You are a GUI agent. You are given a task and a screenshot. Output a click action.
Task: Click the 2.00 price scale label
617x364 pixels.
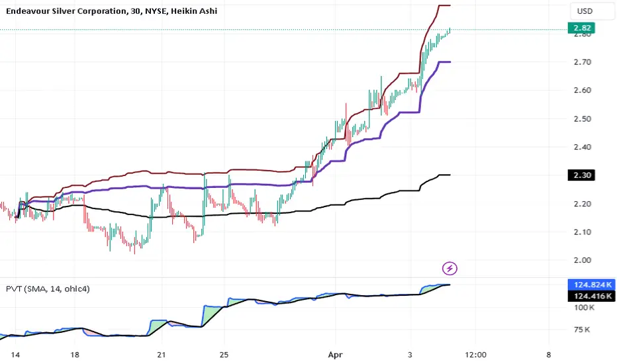tap(583, 260)
